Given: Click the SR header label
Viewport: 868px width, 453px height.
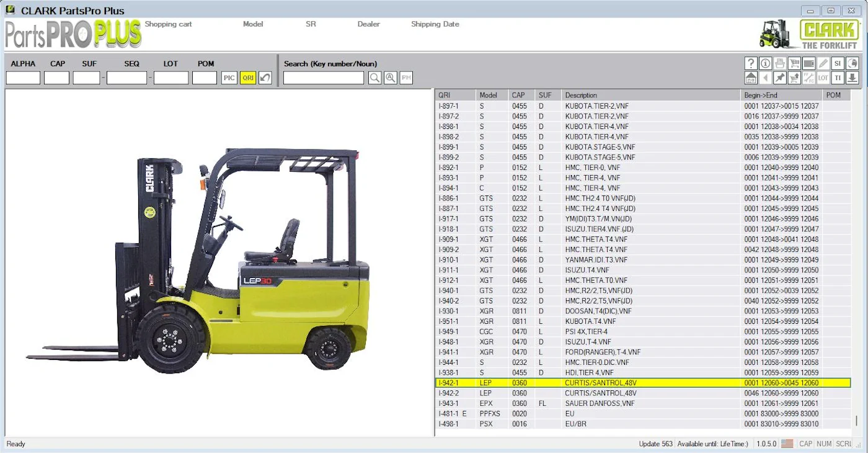Looking at the screenshot, I should click(311, 24).
